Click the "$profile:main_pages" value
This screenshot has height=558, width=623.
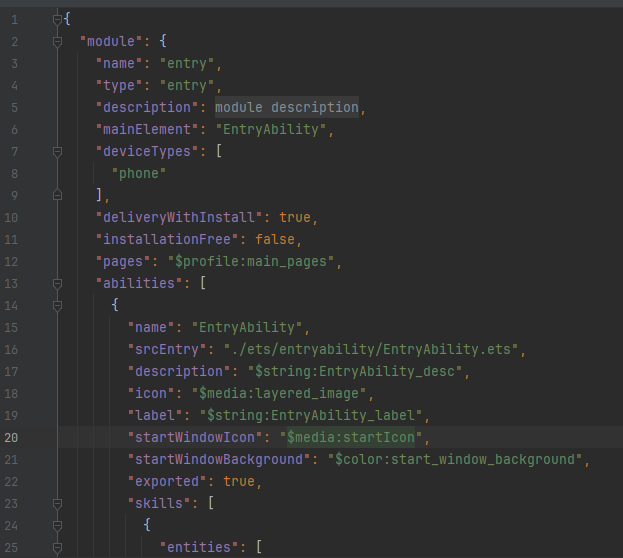(251, 262)
